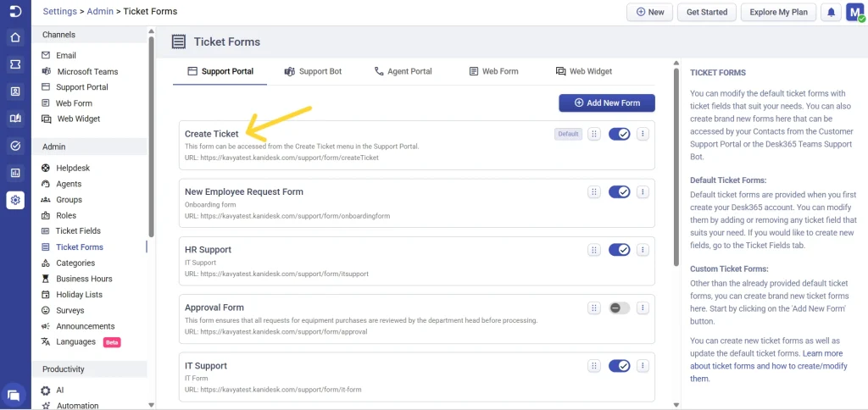The image size is (868, 410).
Task: Click the form list vertical scrollbar
Action: [676, 169]
